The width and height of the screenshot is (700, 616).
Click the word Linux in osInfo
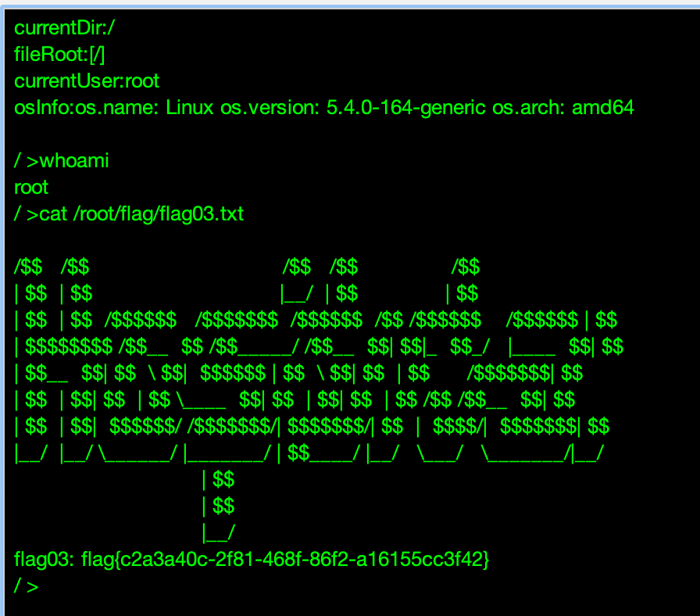click(188, 108)
